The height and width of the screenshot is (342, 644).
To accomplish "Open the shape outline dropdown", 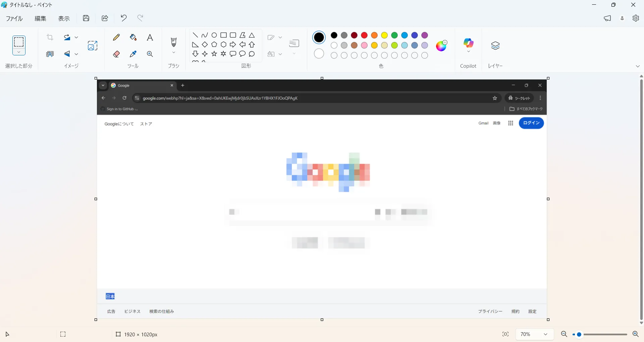I will point(280,37).
